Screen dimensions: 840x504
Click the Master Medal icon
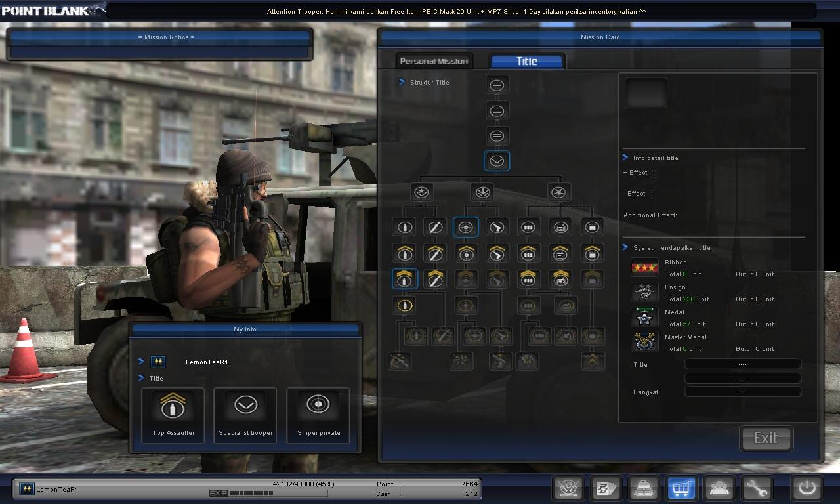pos(644,342)
